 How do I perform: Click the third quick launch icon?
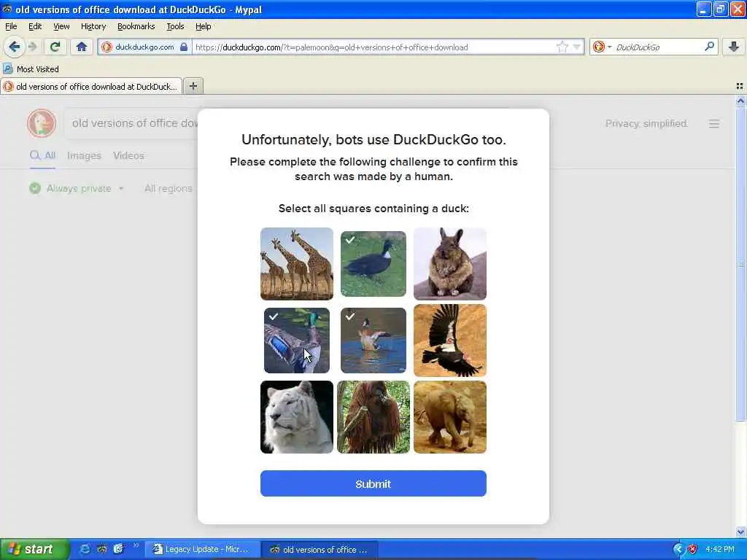click(x=118, y=550)
